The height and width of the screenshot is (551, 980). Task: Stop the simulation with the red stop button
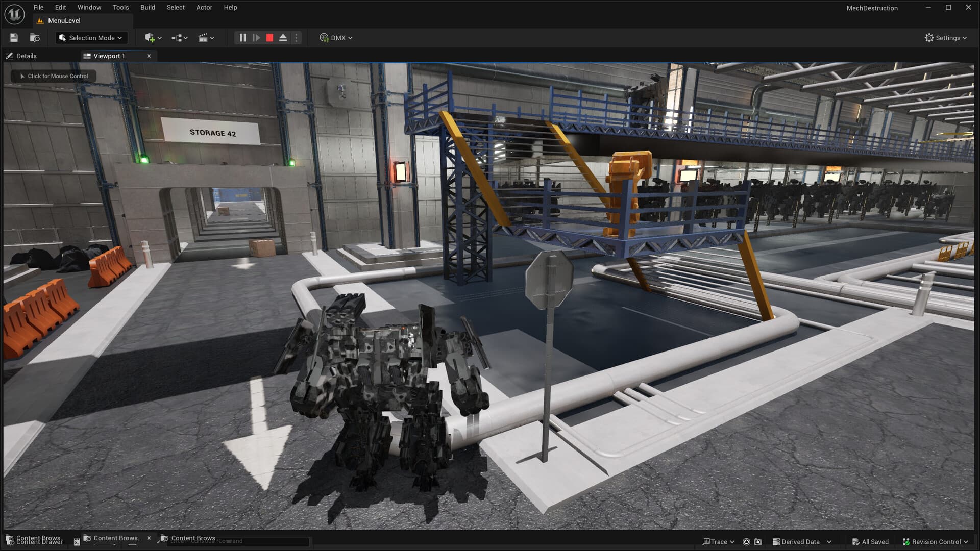(270, 37)
